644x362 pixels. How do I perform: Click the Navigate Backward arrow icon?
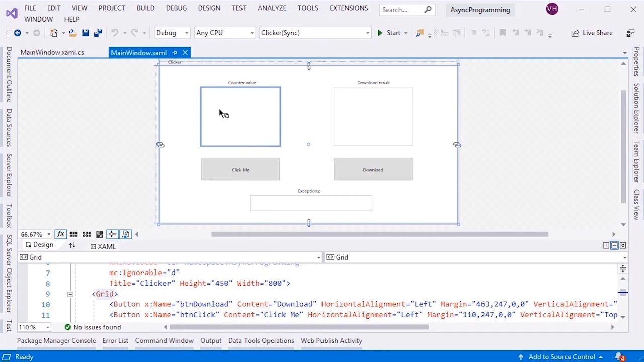click(x=18, y=33)
